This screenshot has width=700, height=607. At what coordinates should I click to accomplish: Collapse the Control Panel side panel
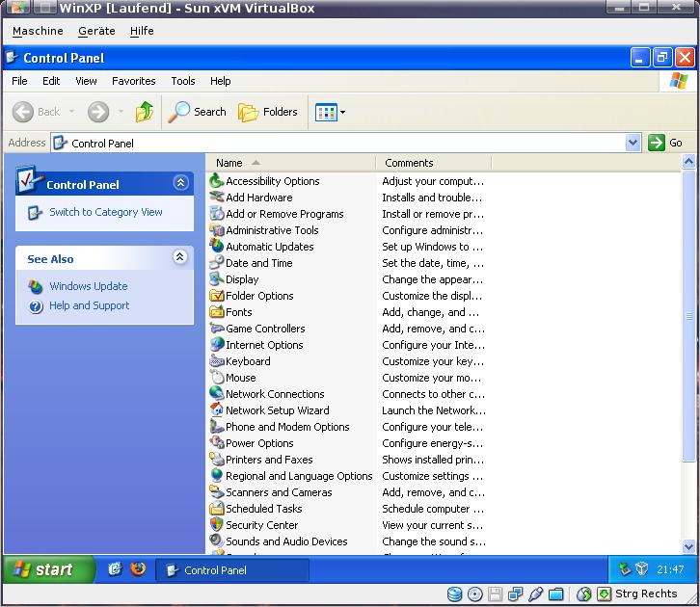180,183
